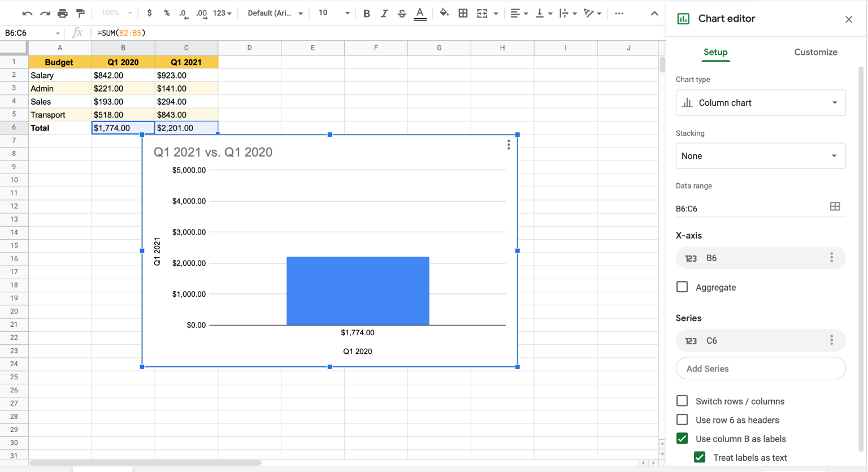Open the Chart type dropdown
The width and height of the screenshot is (868, 472).
coord(761,102)
